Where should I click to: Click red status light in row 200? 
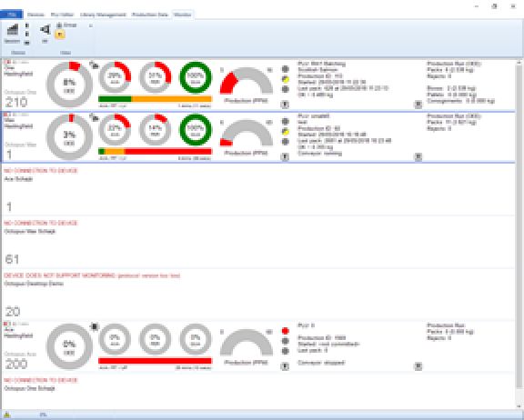[x=285, y=331]
